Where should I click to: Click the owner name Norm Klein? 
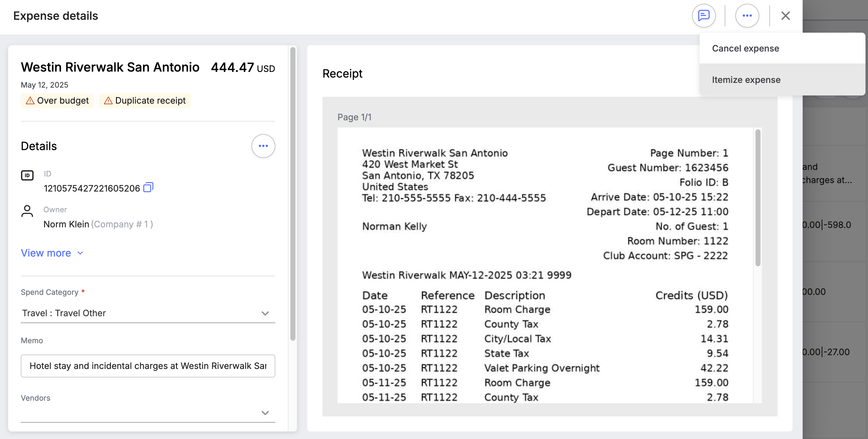66,224
